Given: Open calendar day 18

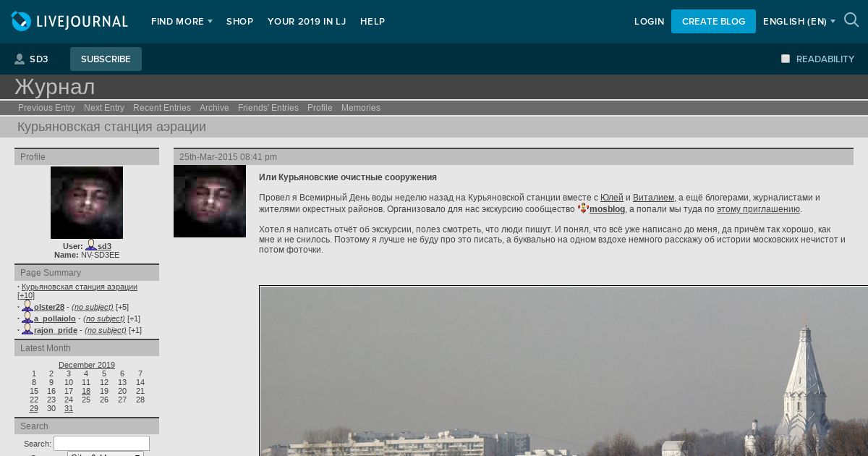Looking at the screenshot, I should 86,391.
